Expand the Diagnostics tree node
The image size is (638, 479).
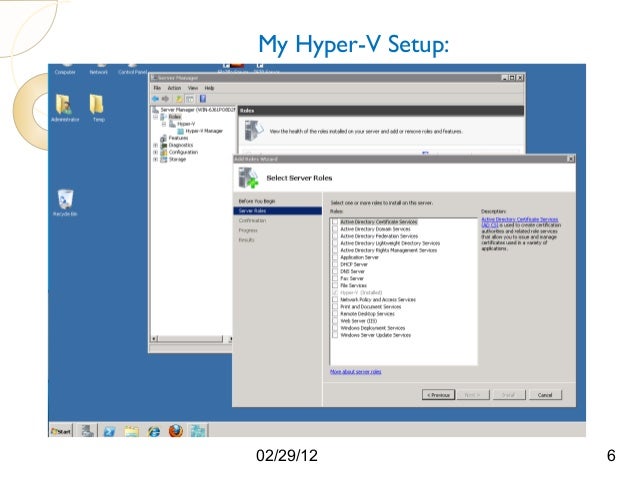tap(155, 145)
